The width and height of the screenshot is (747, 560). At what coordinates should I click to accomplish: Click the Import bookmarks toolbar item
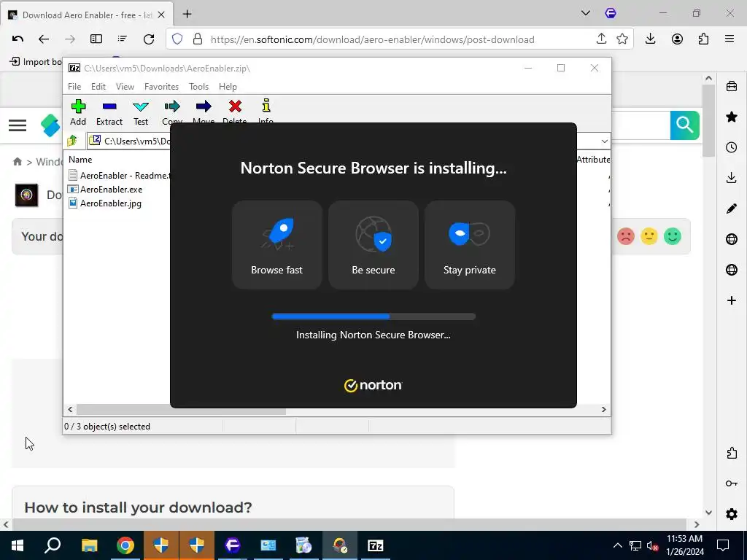coord(36,62)
